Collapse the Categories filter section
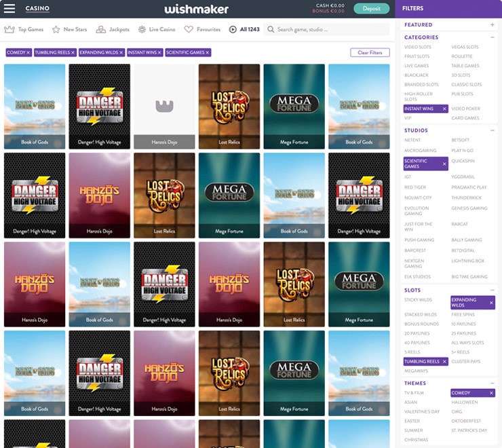 click(492, 37)
